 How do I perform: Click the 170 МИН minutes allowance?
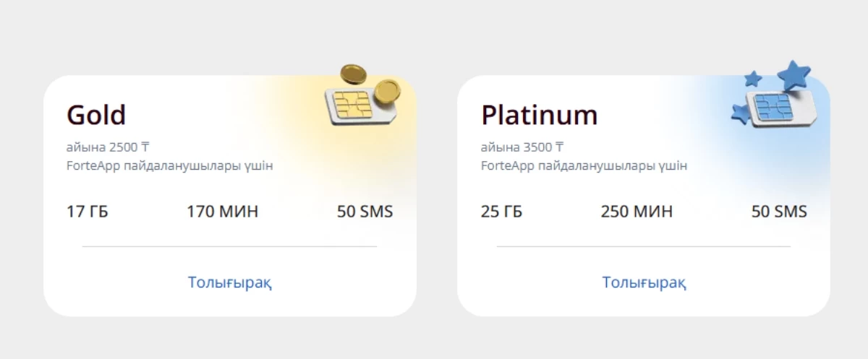click(x=222, y=212)
